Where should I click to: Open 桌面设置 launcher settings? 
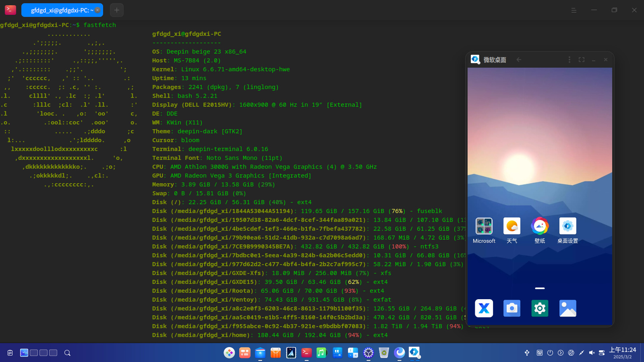tap(568, 226)
